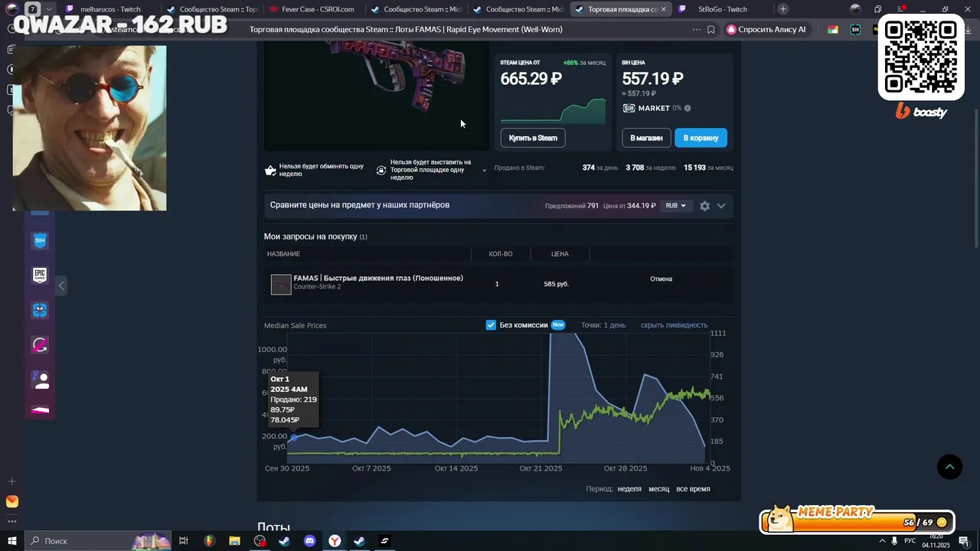Show hidden system tray icons

(881, 541)
